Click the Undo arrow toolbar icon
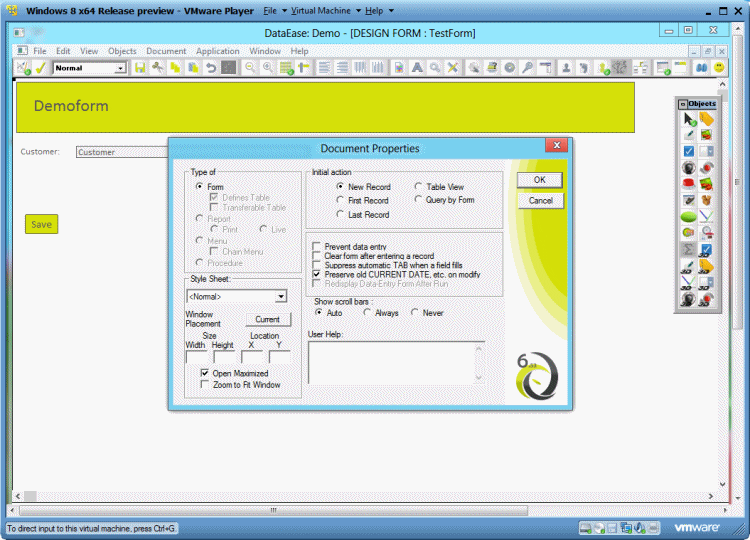 210,68
